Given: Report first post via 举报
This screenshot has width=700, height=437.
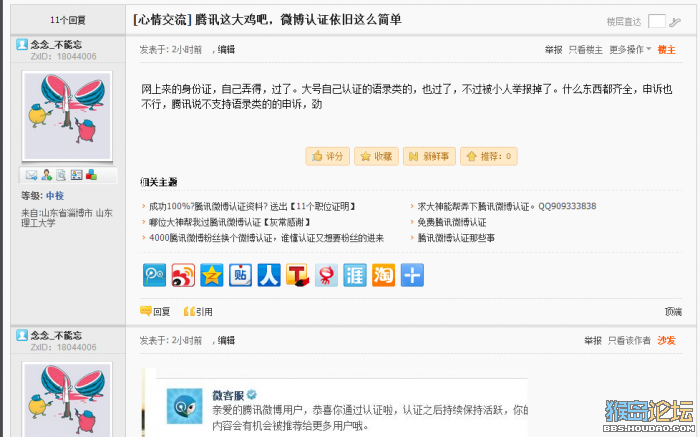Looking at the screenshot, I should point(554,50).
